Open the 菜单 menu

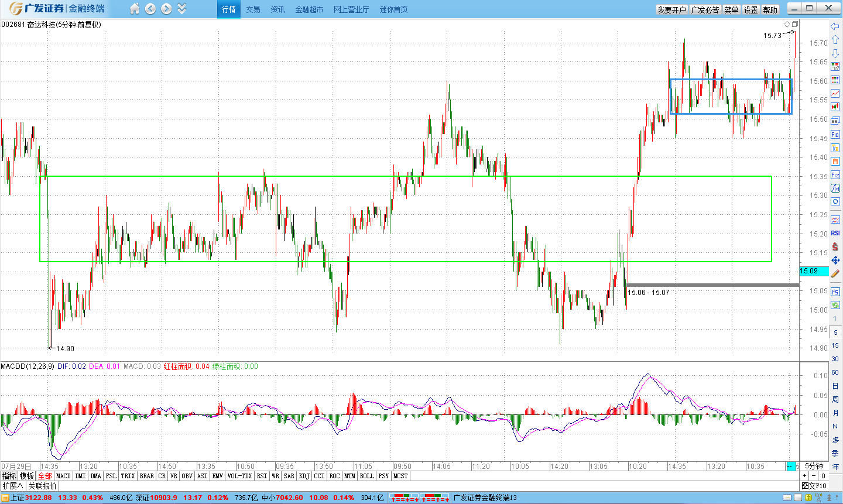731,10
